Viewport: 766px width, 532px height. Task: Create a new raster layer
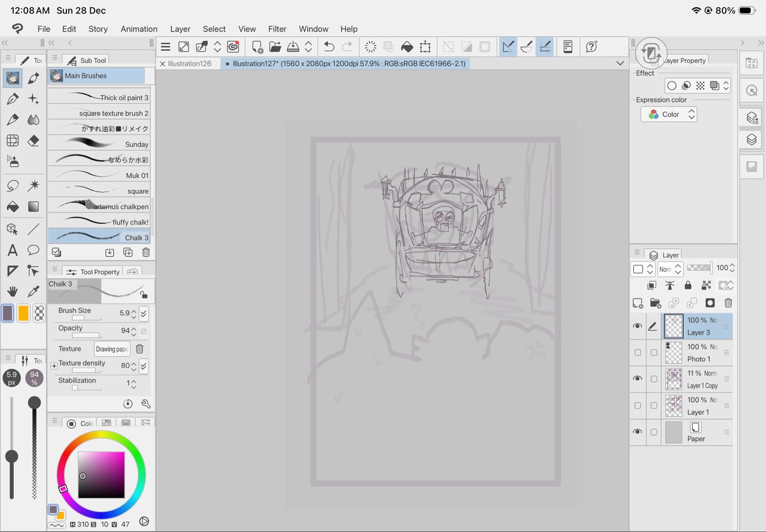click(x=638, y=303)
